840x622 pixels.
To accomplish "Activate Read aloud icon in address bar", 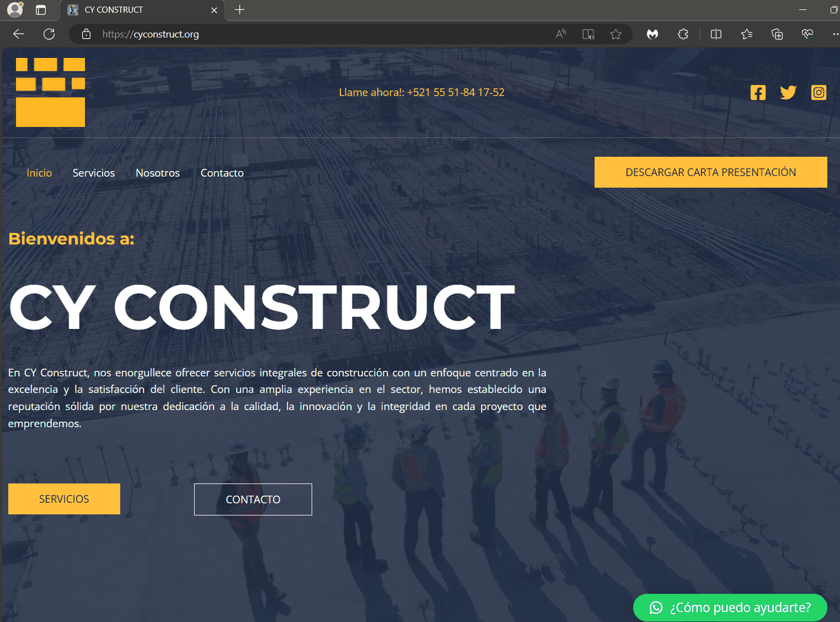I will pos(561,34).
